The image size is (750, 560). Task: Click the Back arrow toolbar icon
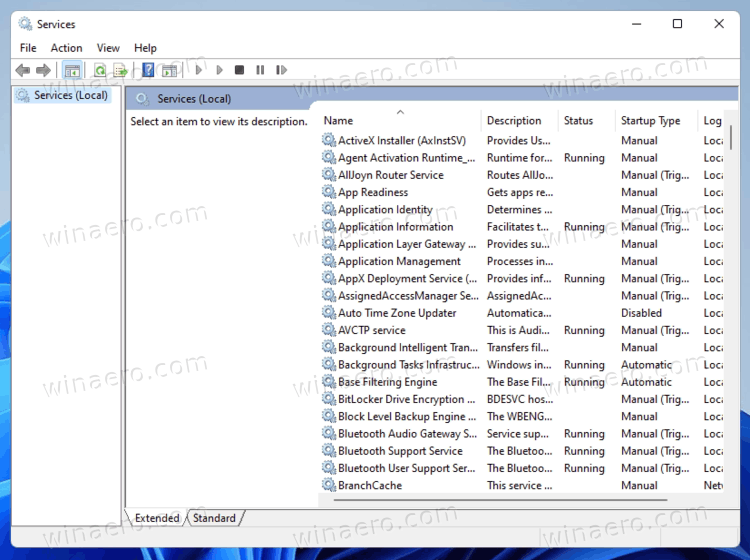(x=22, y=70)
